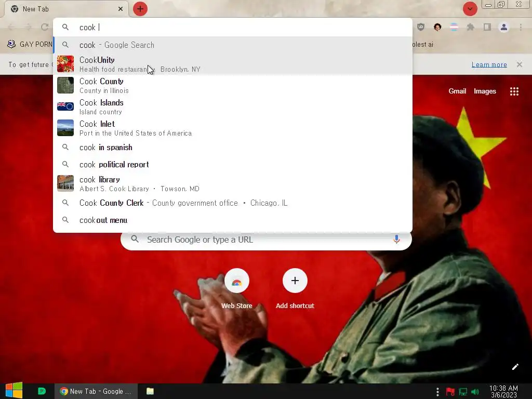532x399 pixels.
Task: Select the Cook Inlet suggestion
Action: click(233, 128)
